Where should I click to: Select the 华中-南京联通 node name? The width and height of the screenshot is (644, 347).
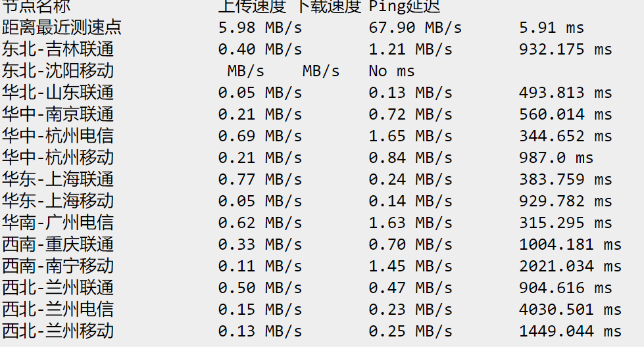[x=57, y=114]
